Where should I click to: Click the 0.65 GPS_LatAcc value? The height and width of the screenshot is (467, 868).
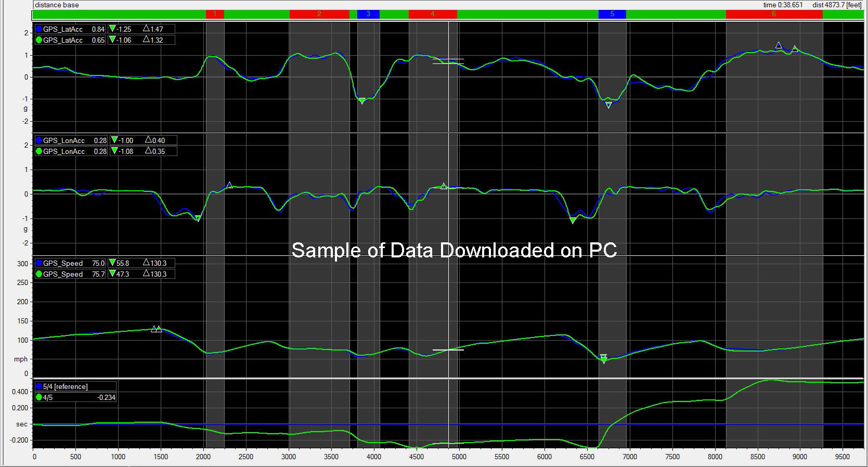(98, 40)
